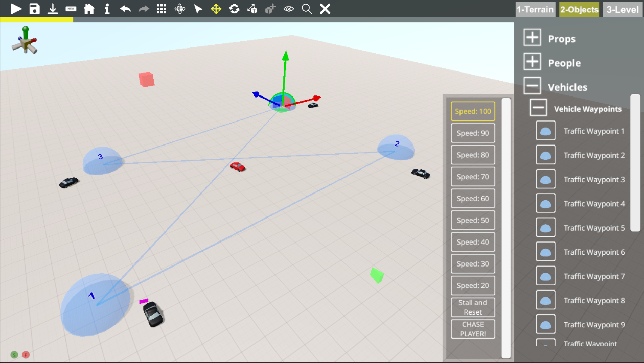
Task: Set waypoint speed to 50
Action: [473, 220]
